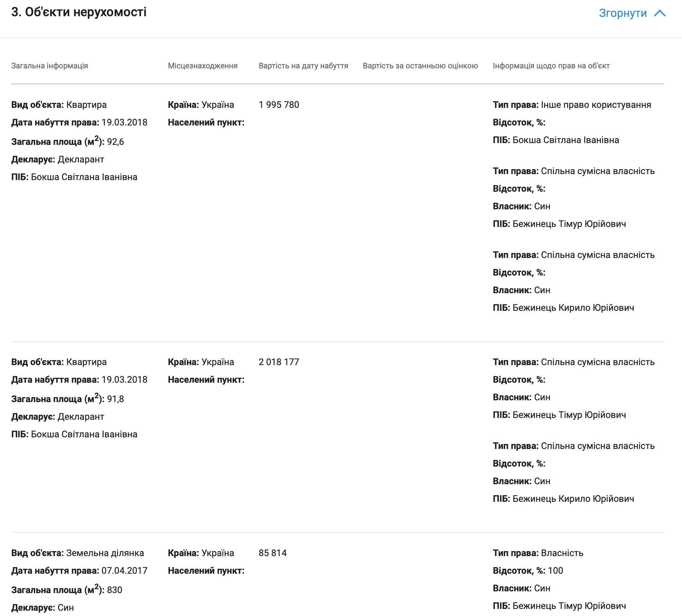The width and height of the screenshot is (682, 616).
Task: Click the value 1 995 780
Action: pyautogui.click(x=279, y=105)
